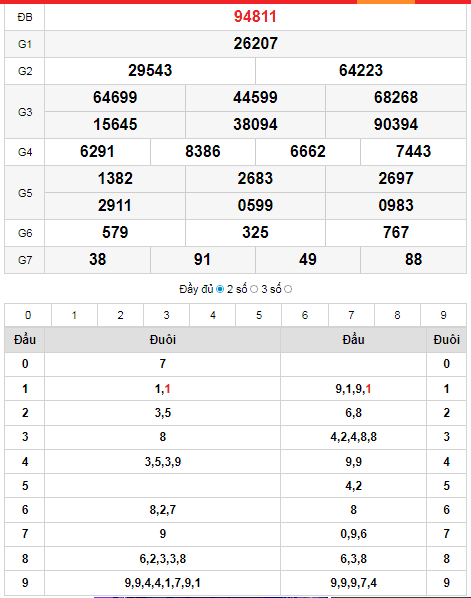This screenshot has width=471, height=598.
Task: Choose the "2 số" radio option
Action: click(x=254, y=289)
